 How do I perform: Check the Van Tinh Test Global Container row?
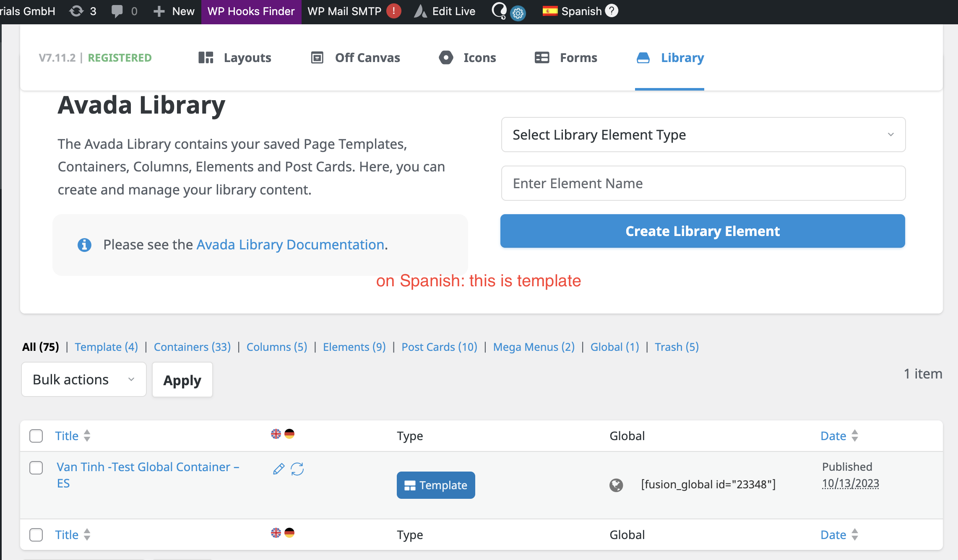[36, 468]
